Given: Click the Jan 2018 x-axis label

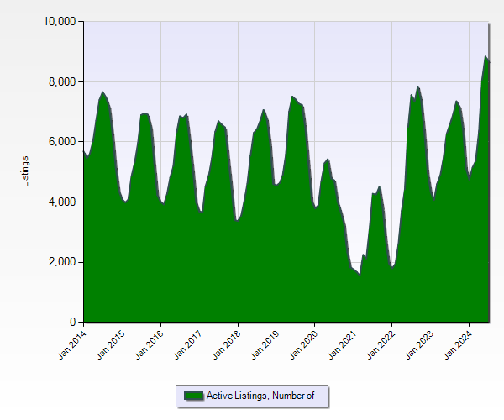Looking at the screenshot, I should click(x=226, y=344).
